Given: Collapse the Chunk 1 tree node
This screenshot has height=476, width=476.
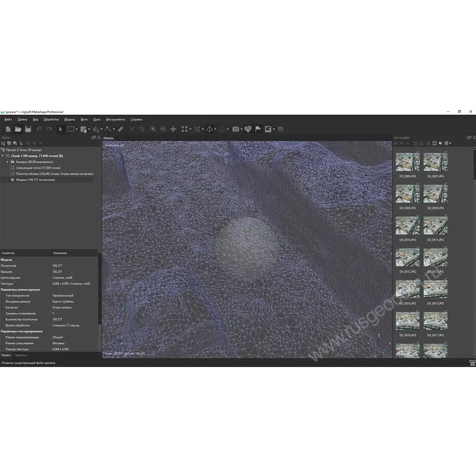Looking at the screenshot, I should click(2, 155).
